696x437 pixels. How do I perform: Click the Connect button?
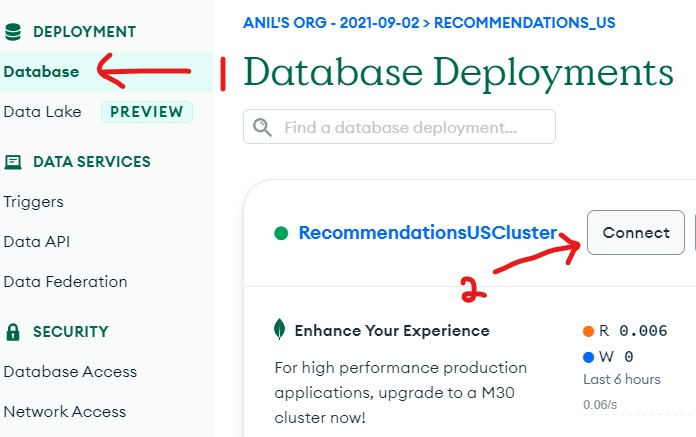pyautogui.click(x=636, y=232)
